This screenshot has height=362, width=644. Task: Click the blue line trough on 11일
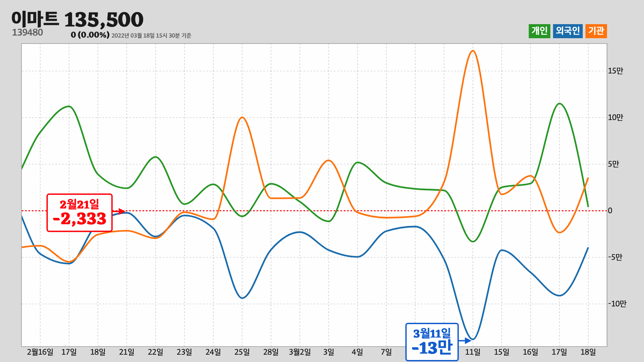(473, 339)
